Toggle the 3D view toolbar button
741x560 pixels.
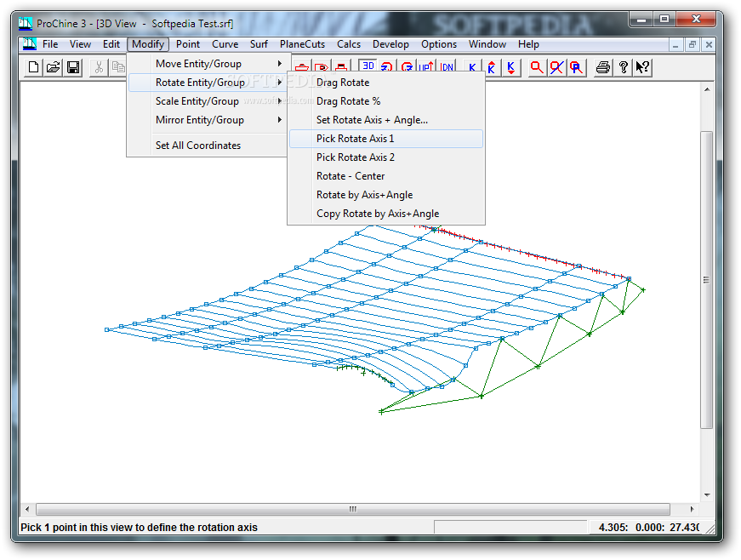368,66
